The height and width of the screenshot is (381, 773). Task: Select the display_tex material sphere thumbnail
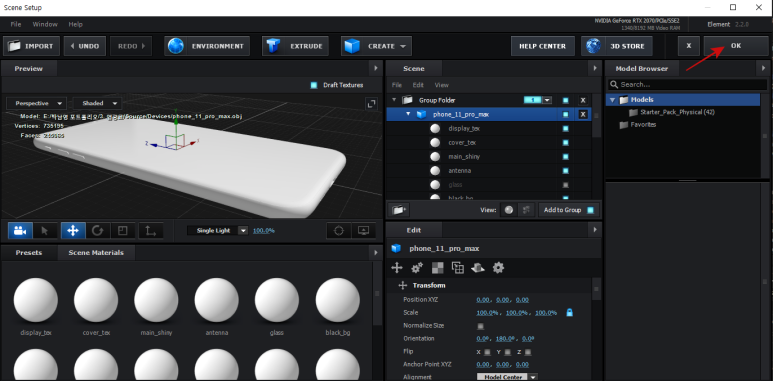[35, 300]
